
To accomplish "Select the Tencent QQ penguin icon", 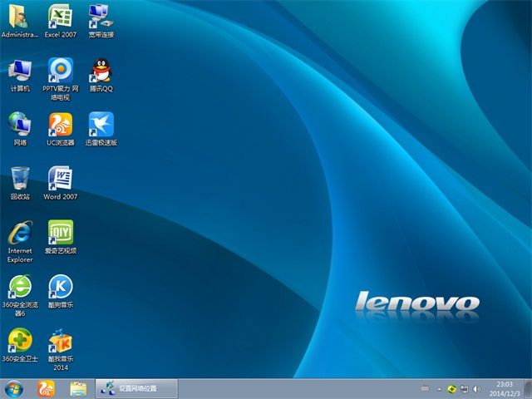I will [x=101, y=71].
